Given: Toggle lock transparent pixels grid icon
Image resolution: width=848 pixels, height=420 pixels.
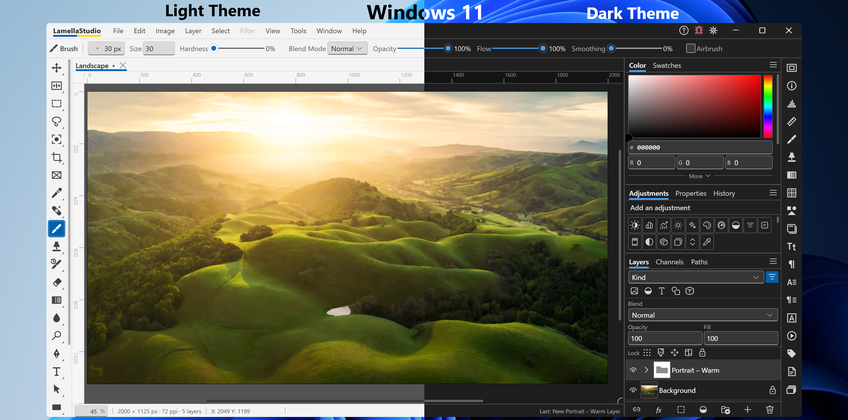Looking at the screenshot, I should [647, 353].
